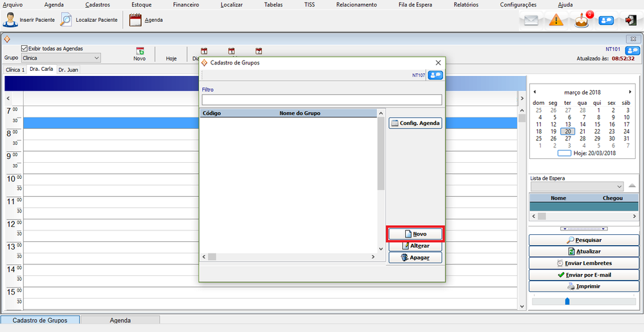
Task: Go to next month in calendar
Action: pos(630,92)
